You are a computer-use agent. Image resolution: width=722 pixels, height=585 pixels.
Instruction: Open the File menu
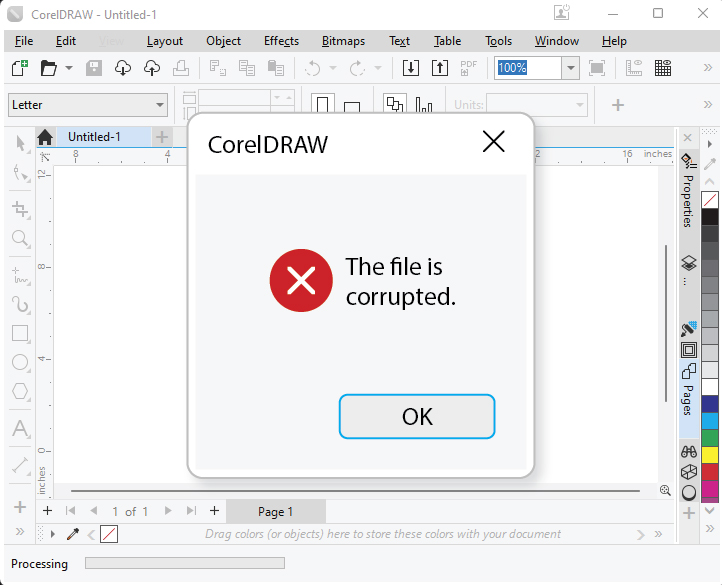coord(24,41)
